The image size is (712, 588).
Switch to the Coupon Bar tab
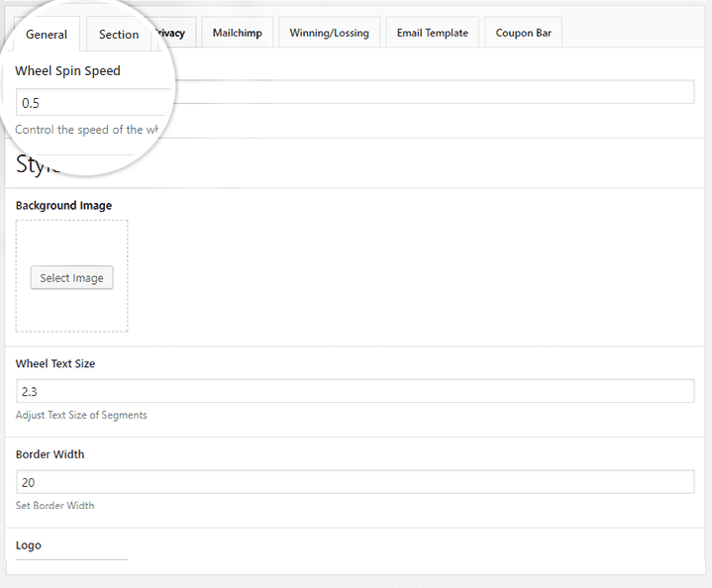pos(523,33)
